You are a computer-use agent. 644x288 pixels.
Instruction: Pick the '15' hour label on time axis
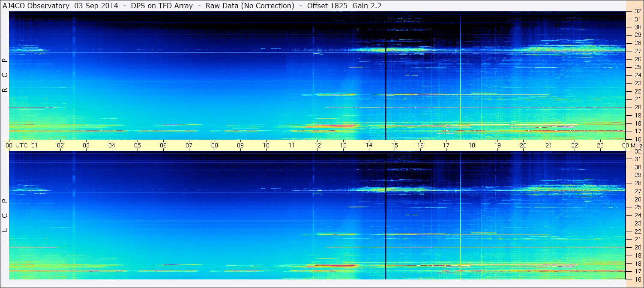click(395, 146)
